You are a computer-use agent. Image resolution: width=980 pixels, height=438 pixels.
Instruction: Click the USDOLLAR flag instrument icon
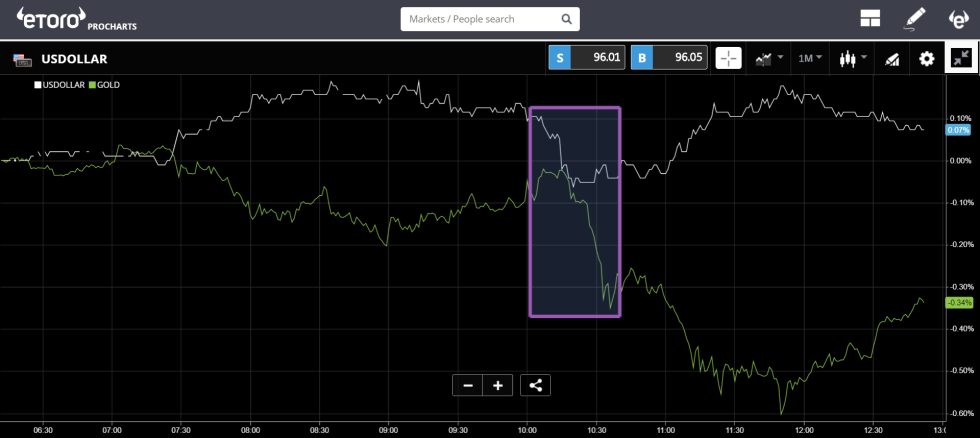tap(21, 59)
